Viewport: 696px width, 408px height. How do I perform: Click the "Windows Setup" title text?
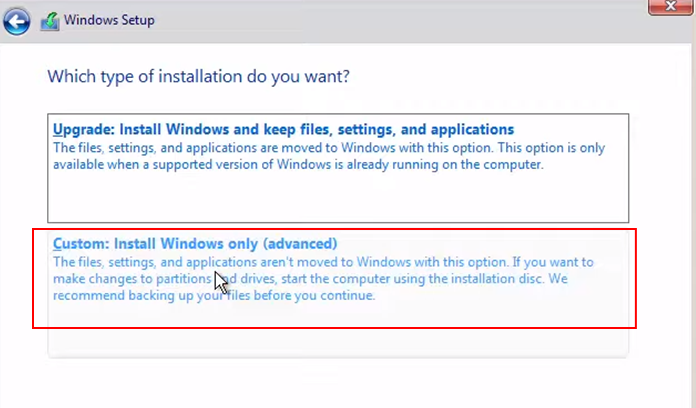coord(110,20)
